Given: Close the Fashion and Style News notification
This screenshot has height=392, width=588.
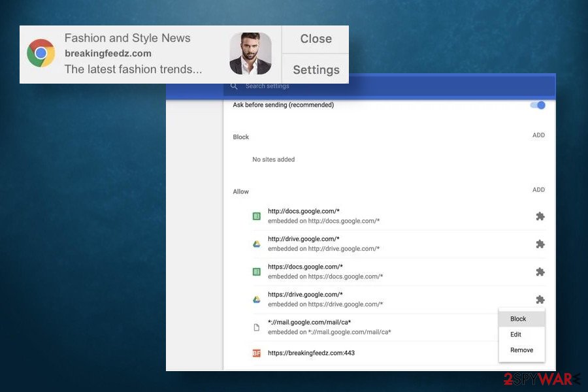Looking at the screenshot, I should pos(316,39).
